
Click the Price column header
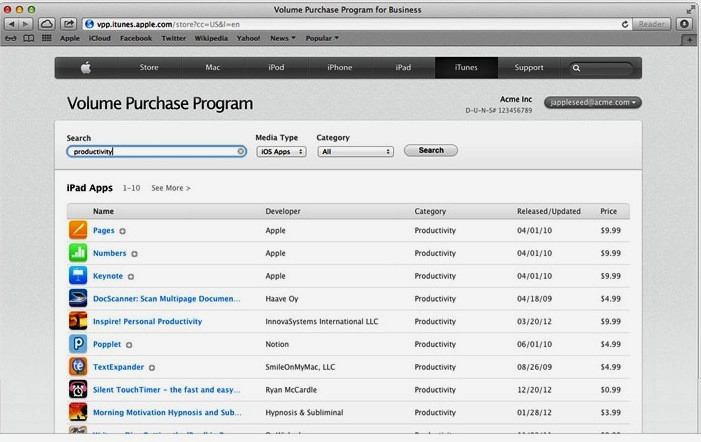pyautogui.click(x=608, y=211)
